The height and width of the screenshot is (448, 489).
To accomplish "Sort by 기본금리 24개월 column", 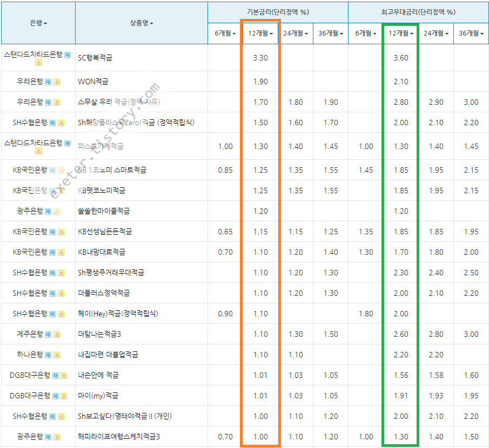I will [x=296, y=33].
